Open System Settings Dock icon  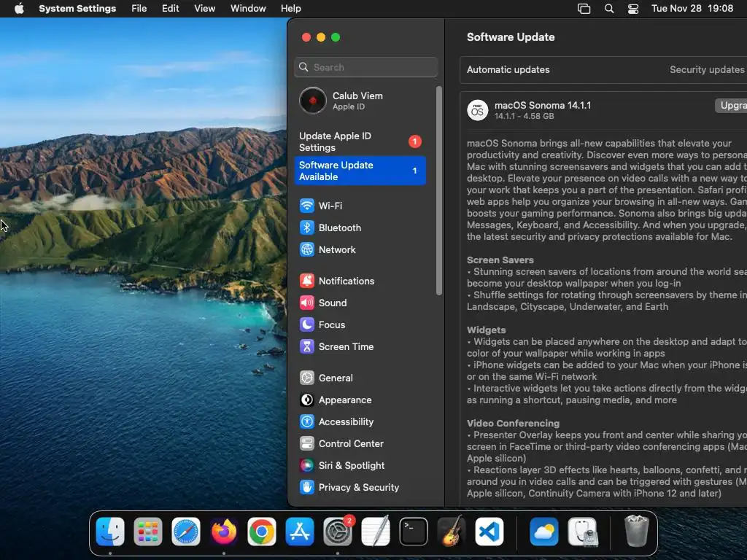(338, 532)
